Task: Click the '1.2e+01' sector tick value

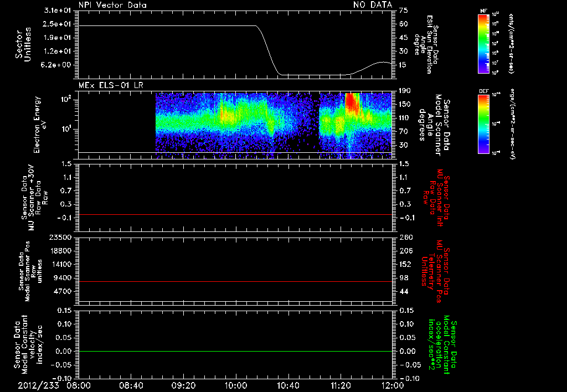Action: click(x=57, y=51)
